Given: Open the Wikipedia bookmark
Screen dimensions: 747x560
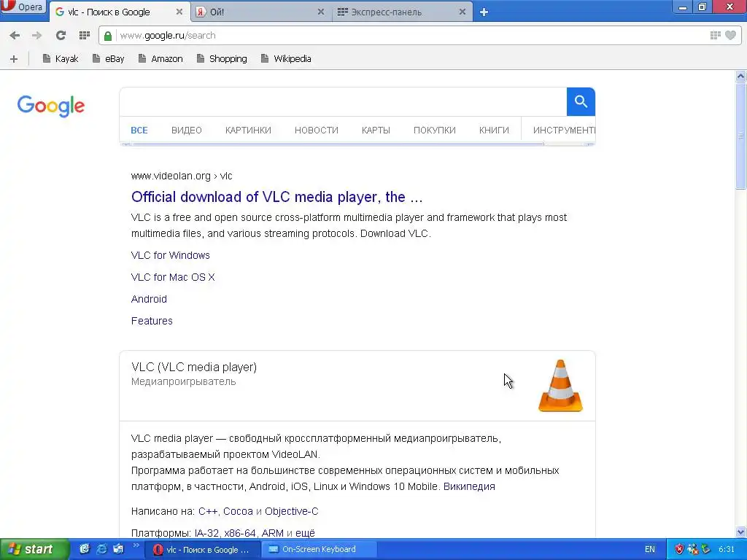Looking at the screenshot, I should coord(286,58).
